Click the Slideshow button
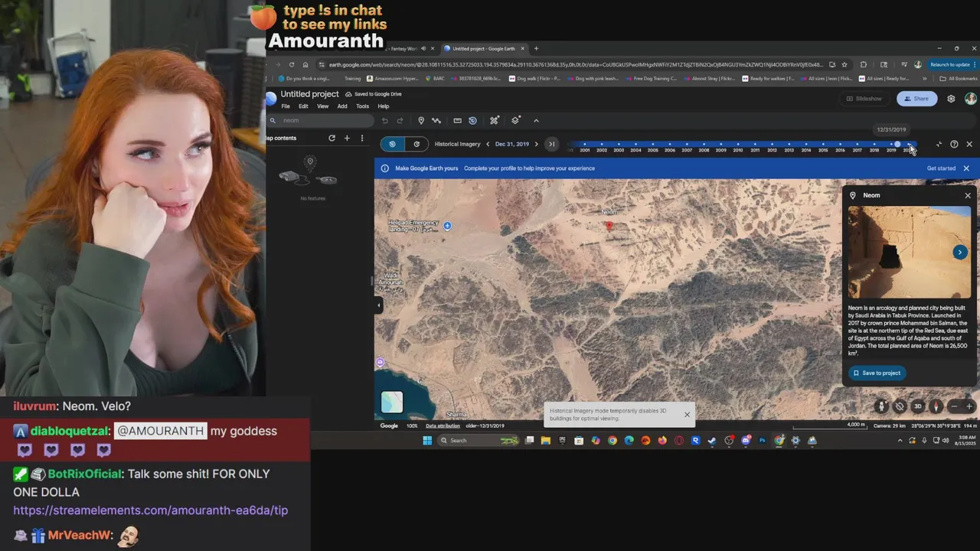 (x=864, y=99)
